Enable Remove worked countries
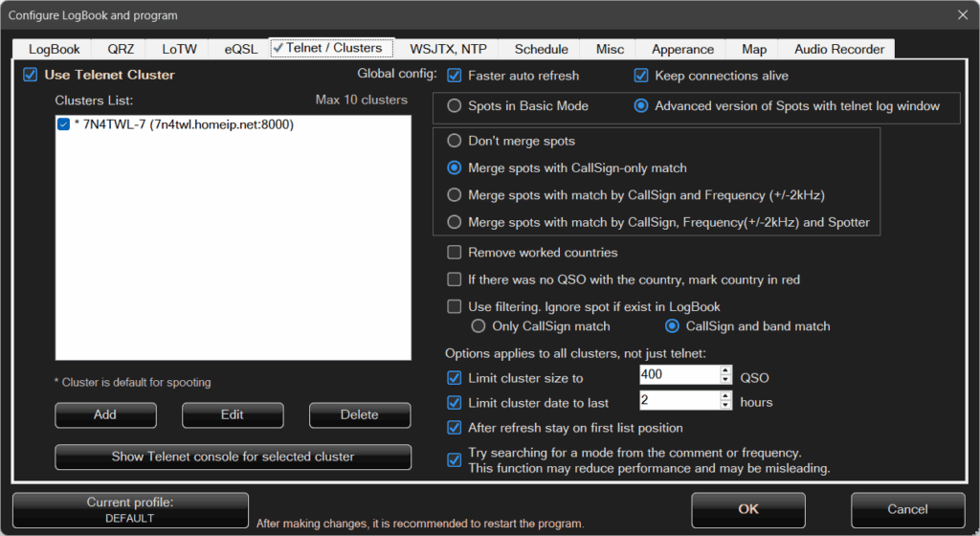 coord(455,253)
